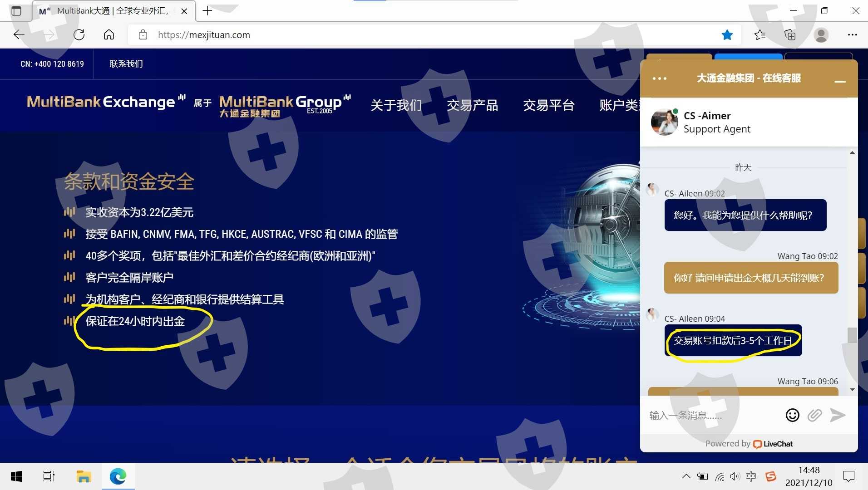Screen dimensions: 868x490
Task: Refresh the current page
Action: point(79,35)
